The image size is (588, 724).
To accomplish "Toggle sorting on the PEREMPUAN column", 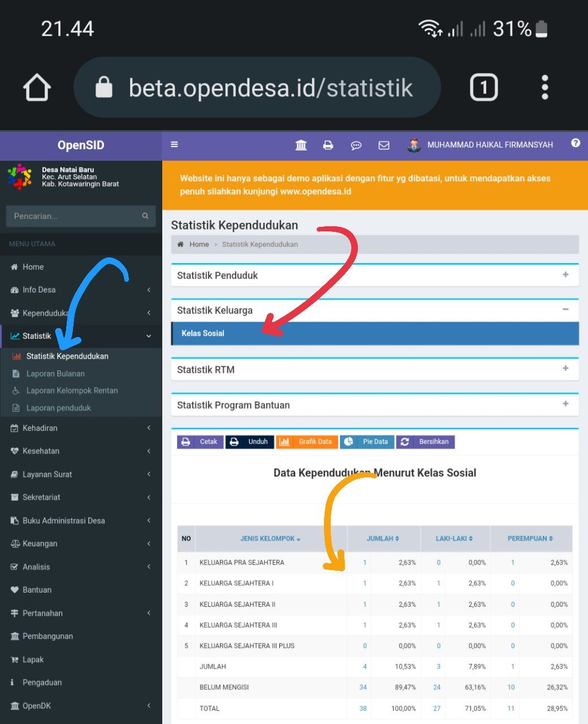I will pyautogui.click(x=531, y=538).
